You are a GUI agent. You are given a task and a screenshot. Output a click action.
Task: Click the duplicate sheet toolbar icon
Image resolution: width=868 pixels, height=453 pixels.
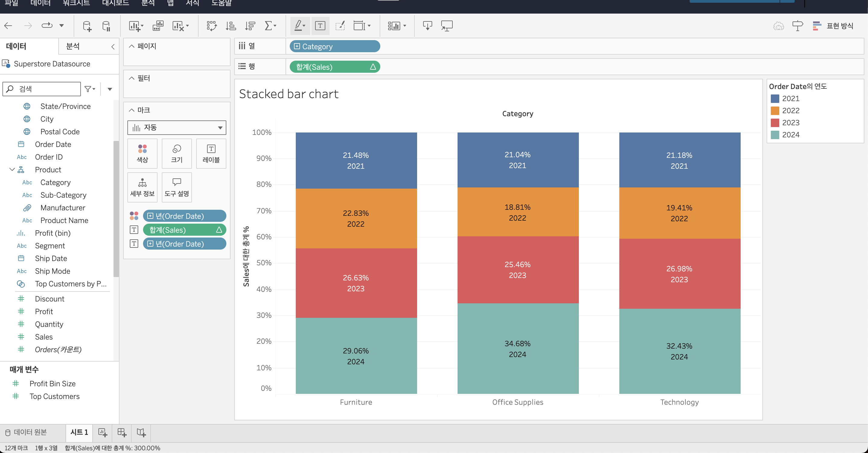point(158,26)
